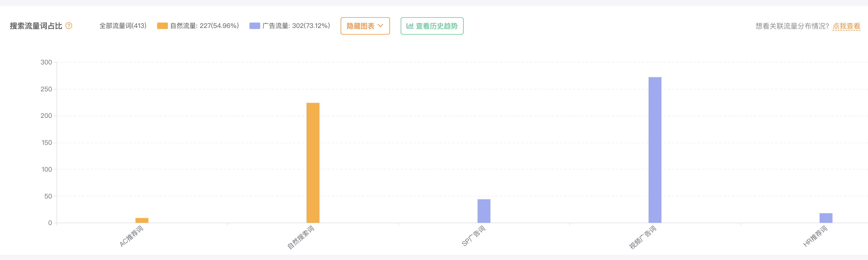The image size is (868, 260).
Task: Expand the 隐藏图表 dropdown arrow
Action: click(x=381, y=26)
